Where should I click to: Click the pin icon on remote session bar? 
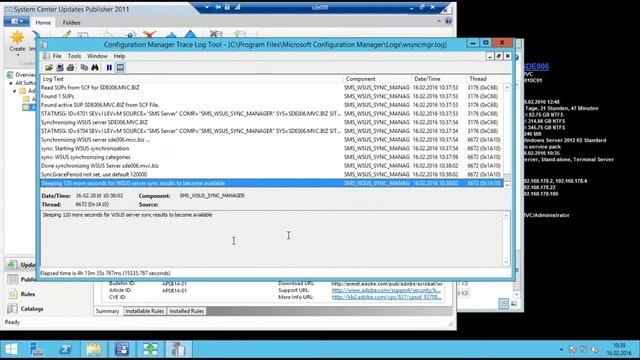218,7
